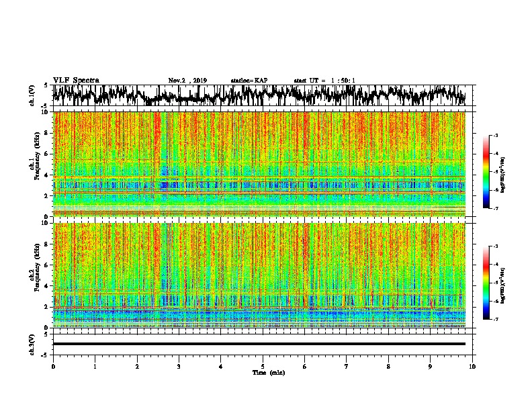Viewport: 532px width, 411px height.
Task: Click the ch.3 flat black signal line
Action: pos(259,344)
